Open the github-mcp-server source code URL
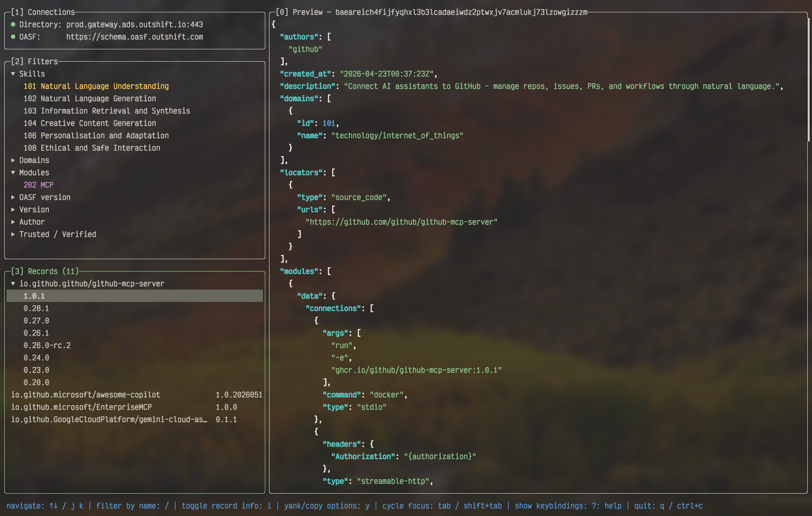Image resolution: width=812 pixels, height=516 pixels. pyautogui.click(x=401, y=222)
